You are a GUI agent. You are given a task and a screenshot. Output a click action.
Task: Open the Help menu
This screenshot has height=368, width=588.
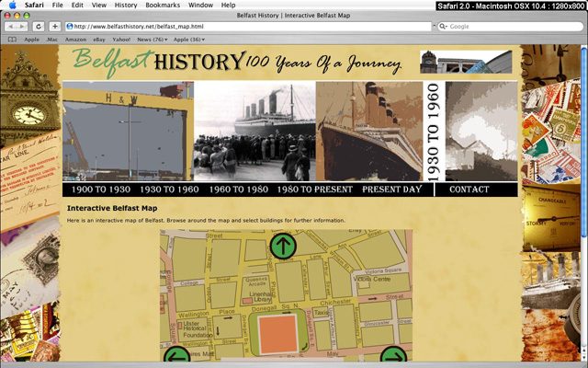click(229, 5)
